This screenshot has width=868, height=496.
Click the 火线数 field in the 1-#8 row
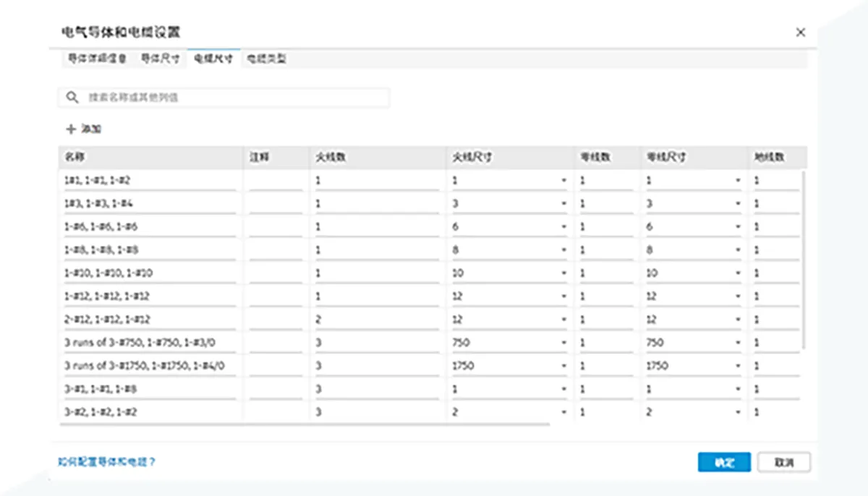pyautogui.click(x=376, y=250)
